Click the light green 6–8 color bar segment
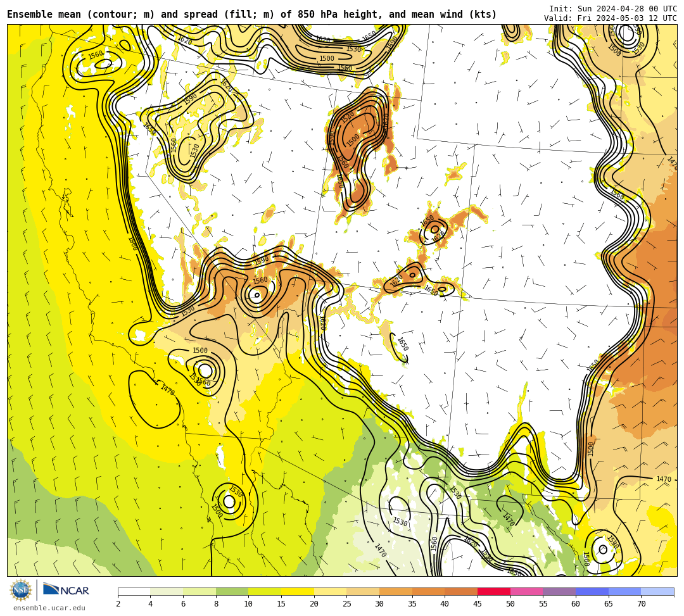Screen dimensions: 684x616 [x=199, y=591]
